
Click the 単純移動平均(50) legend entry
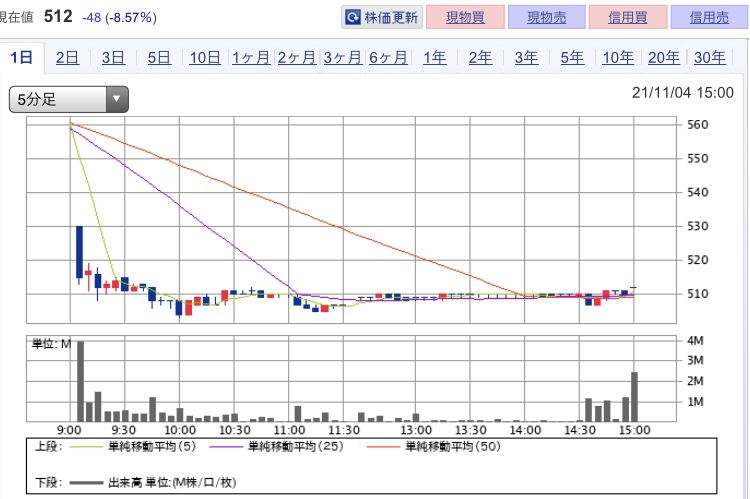[x=434, y=446]
